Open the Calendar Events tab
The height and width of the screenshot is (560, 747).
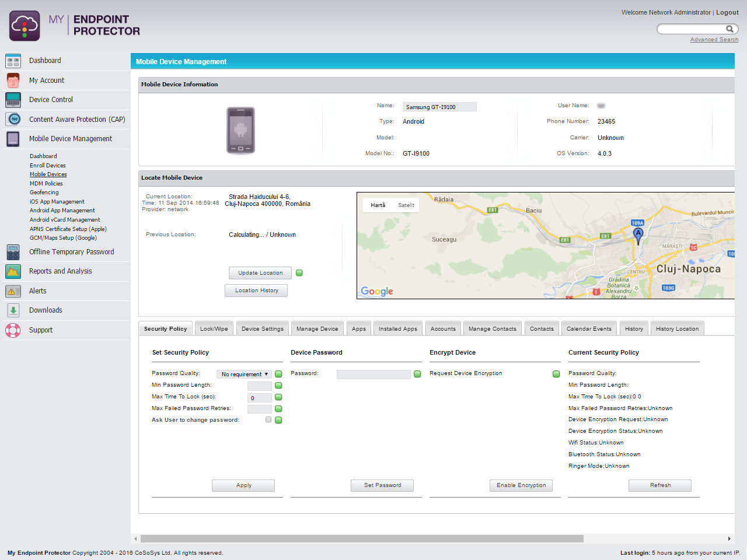[x=589, y=329]
